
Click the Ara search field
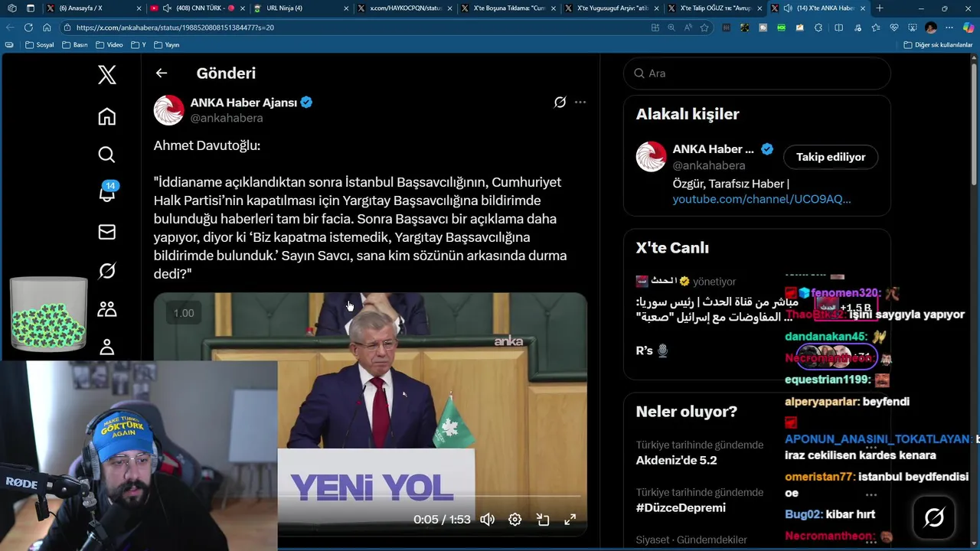tap(757, 73)
